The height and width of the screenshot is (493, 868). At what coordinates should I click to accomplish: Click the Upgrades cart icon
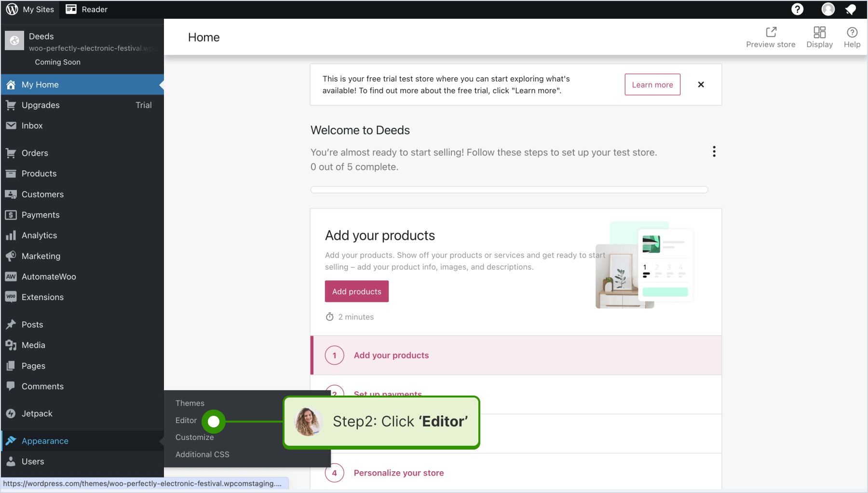point(11,105)
